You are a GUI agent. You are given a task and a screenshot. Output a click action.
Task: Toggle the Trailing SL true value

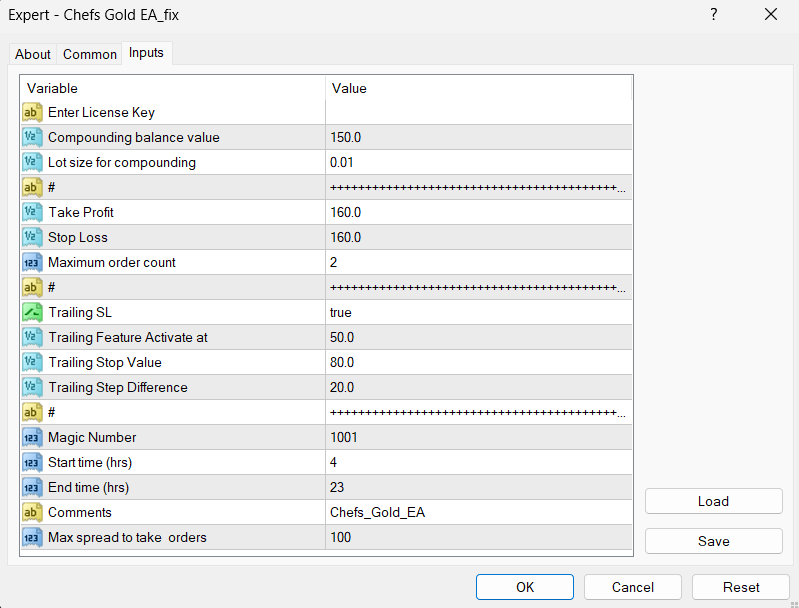click(x=478, y=313)
